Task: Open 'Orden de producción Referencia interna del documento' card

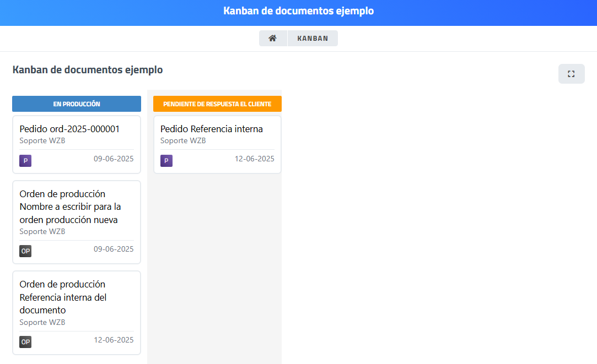Action: click(63, 297)
